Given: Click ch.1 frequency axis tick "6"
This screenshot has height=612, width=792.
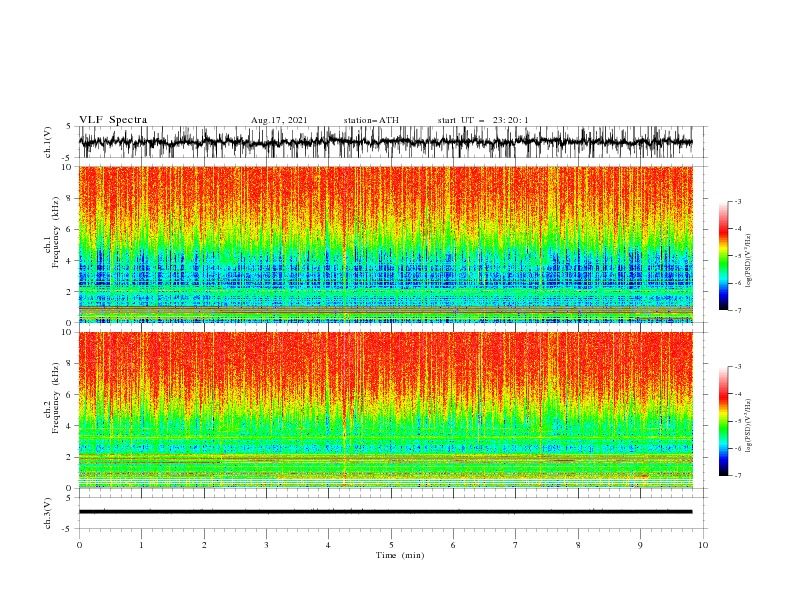Looking at the screenshot, I should click(70, 229).
